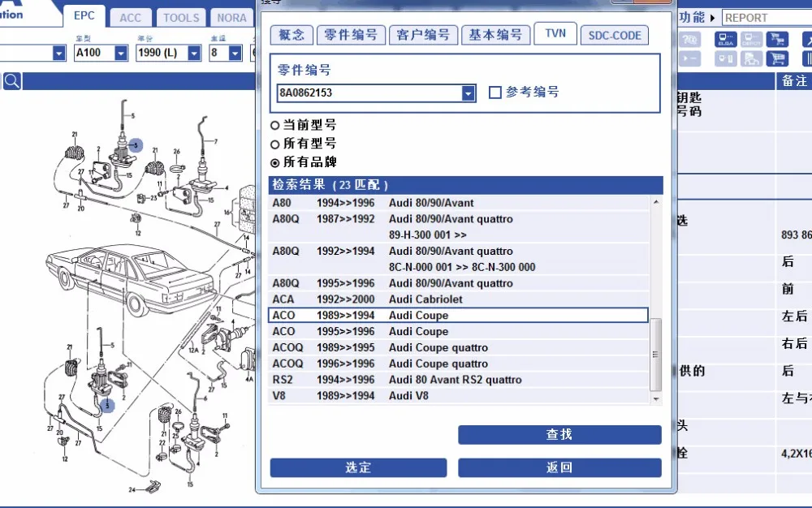Screen dimensions: 812x508
Task: Select the RS2 Audi 80 Avant row
Action: pos(459,380)
